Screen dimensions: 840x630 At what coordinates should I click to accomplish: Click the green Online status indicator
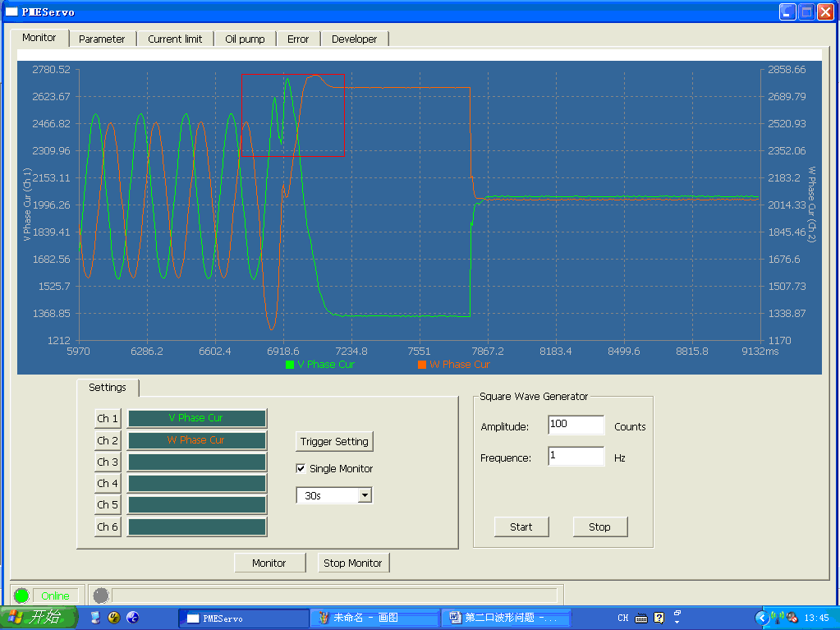[21, 596]
